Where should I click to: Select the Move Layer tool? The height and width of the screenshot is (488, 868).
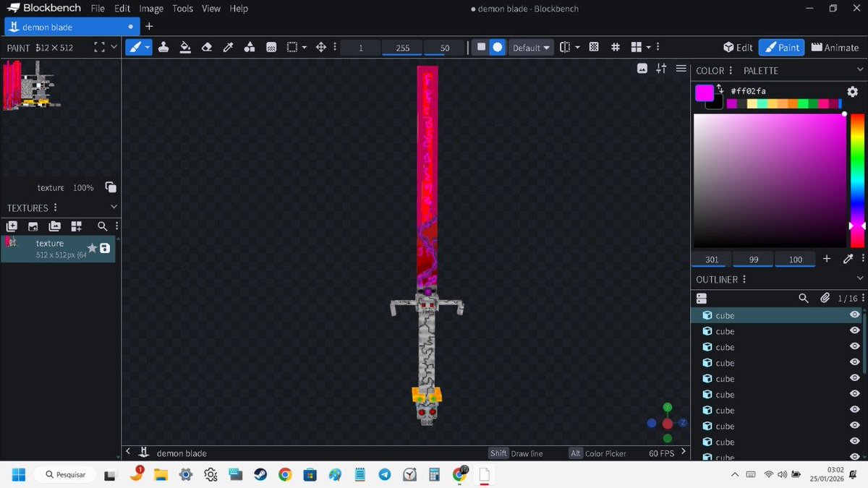(321, 47)
